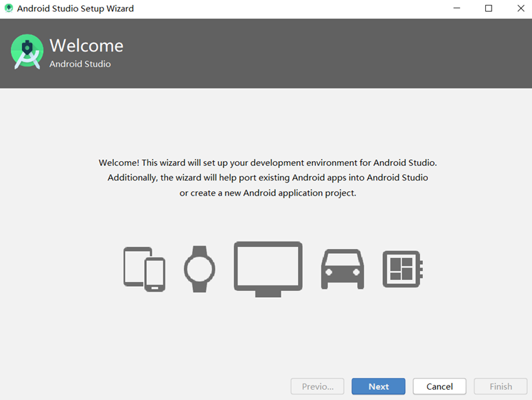Click the 'Welcome' heading text
This screenshot has height=400, width=532.
(86, 45)
